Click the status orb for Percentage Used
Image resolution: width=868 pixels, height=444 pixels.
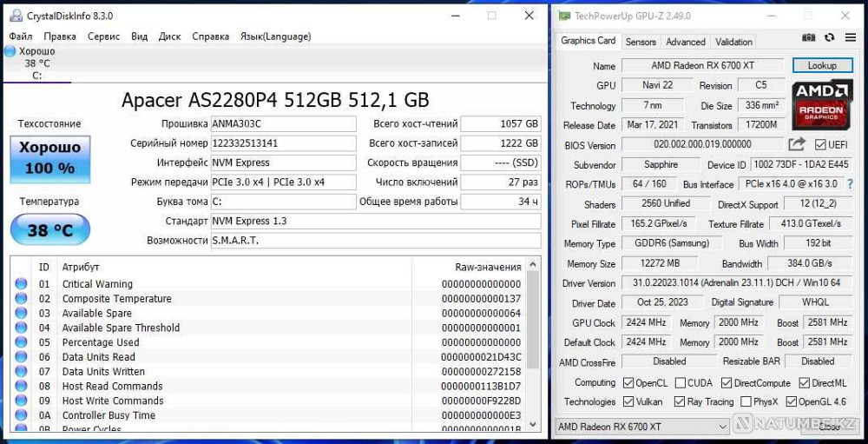[21, 342]
